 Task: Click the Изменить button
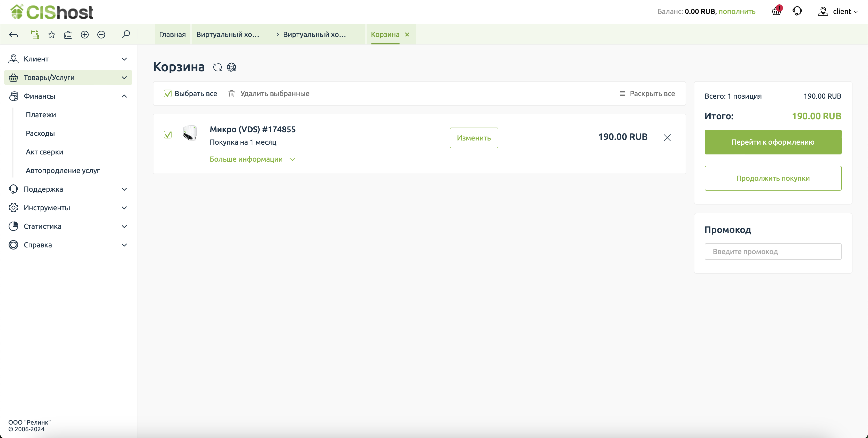coord(474,138)
